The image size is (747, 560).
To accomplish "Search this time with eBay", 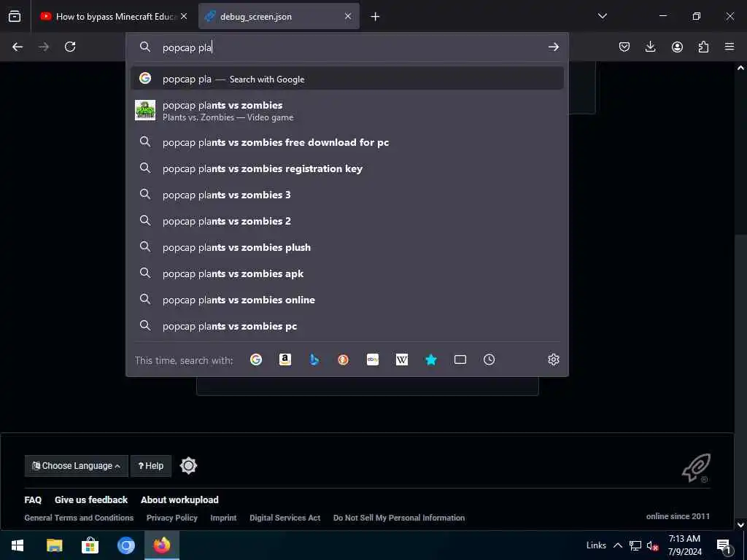I will coord(373,359).
